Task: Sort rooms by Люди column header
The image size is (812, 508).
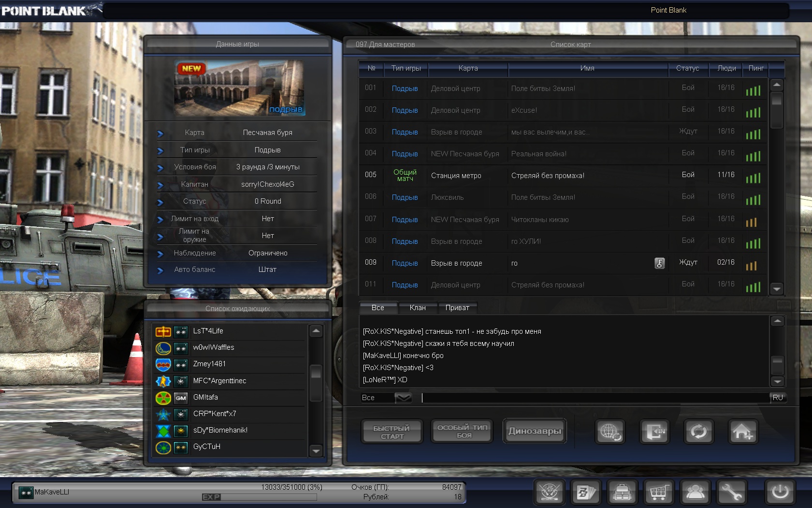Action: (x=726, y=68)
